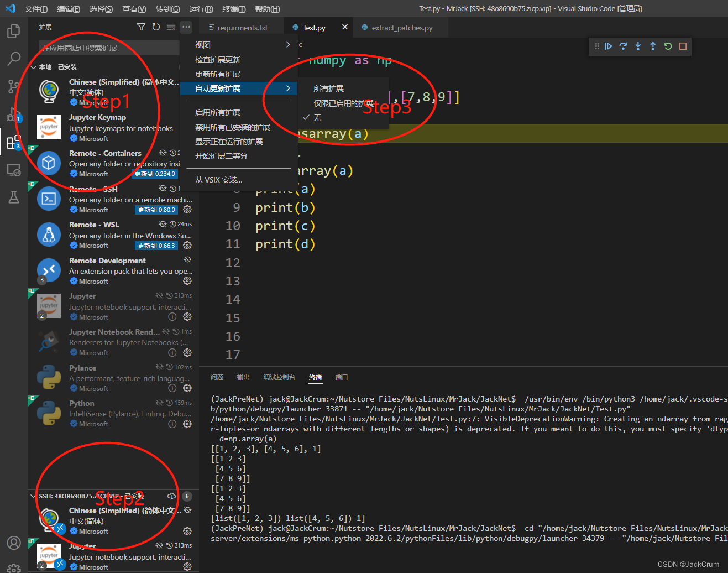This screenshot has width=728, height=573.
Task: Click 更新到 0.234.0 button
Action: (155, 174)
